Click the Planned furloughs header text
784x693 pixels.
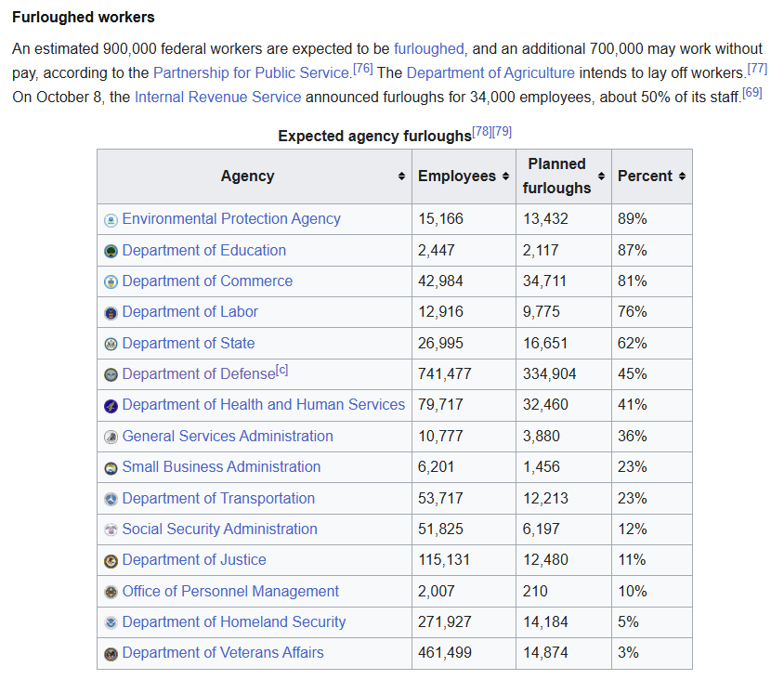[556, 176]
